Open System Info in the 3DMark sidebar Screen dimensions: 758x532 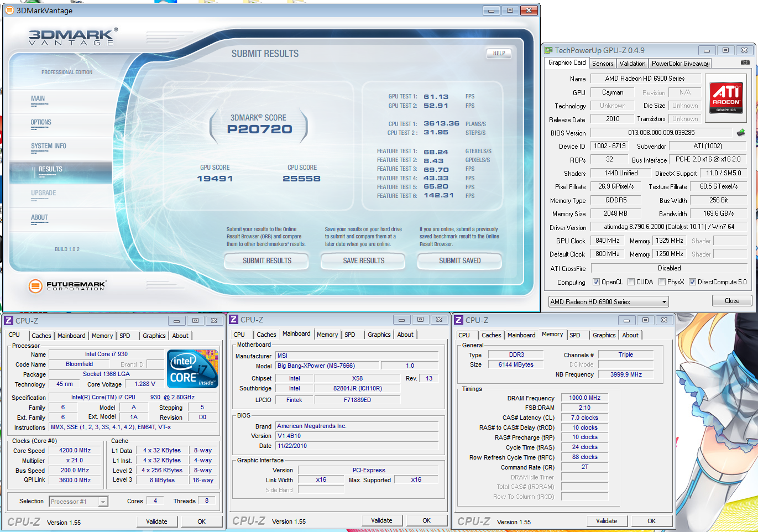click(x=49, y=147)
